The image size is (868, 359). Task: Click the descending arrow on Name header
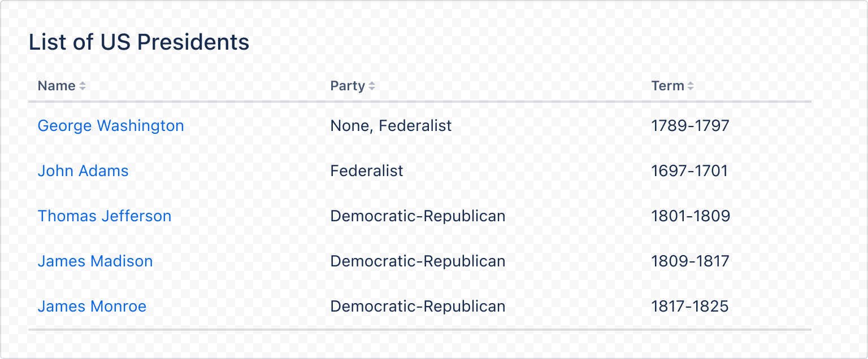[x=84, y=89]
